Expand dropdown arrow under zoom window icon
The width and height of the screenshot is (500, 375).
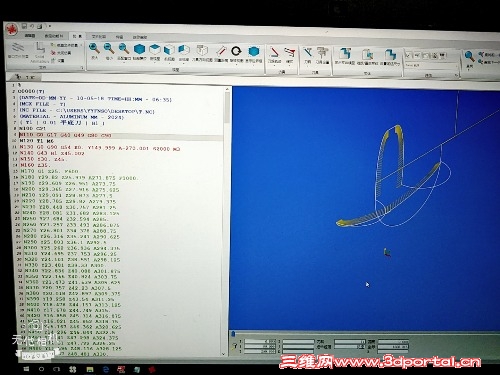point(124,62)
